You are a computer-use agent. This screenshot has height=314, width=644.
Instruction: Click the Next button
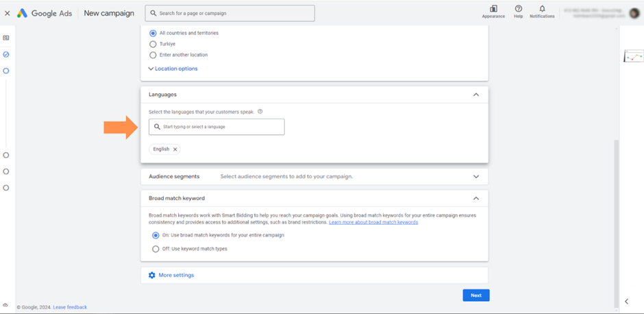coord(476,295)
